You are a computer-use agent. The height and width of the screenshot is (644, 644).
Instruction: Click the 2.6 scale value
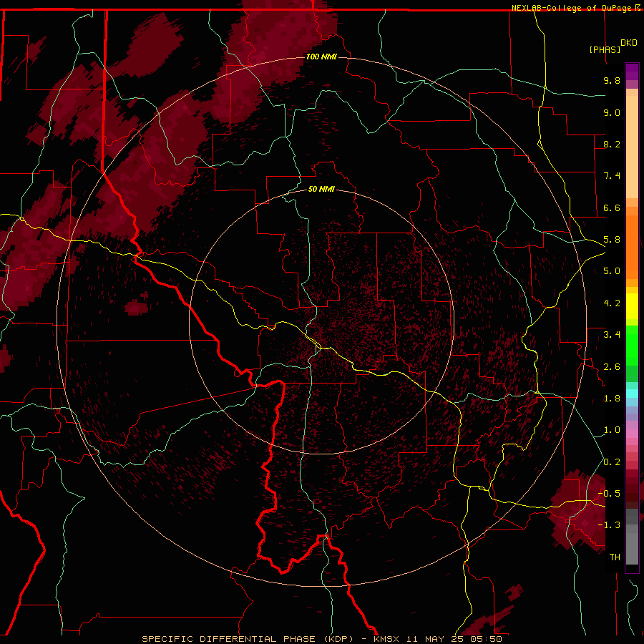click(612, 367)
